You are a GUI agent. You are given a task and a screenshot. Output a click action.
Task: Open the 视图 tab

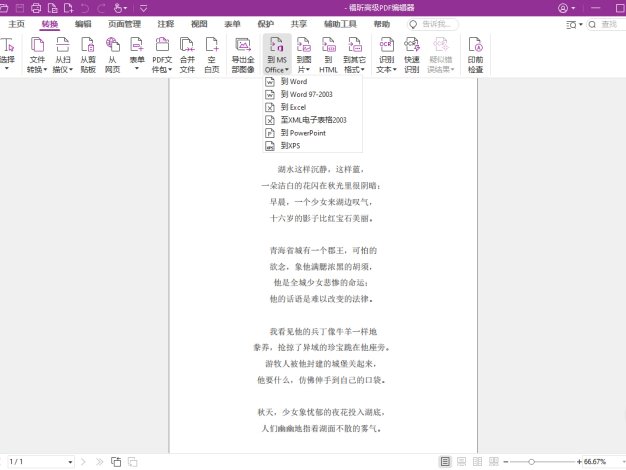point(199,24)
